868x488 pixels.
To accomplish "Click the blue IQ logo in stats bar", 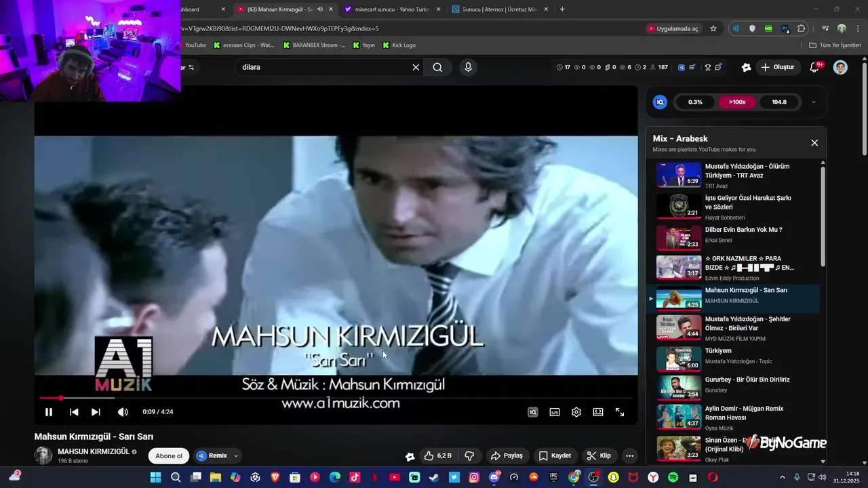I will pyautogui.click(x=660, y=102).
